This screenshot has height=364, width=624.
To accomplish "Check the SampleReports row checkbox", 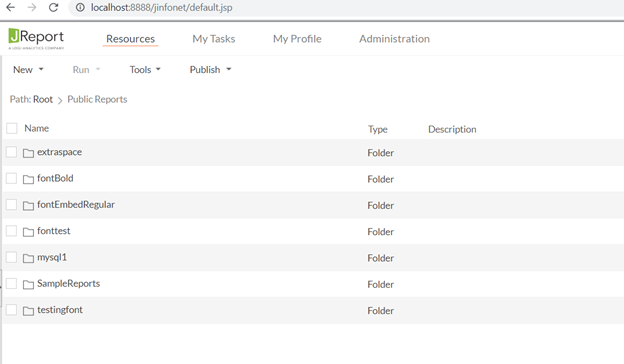I will 11,283.
